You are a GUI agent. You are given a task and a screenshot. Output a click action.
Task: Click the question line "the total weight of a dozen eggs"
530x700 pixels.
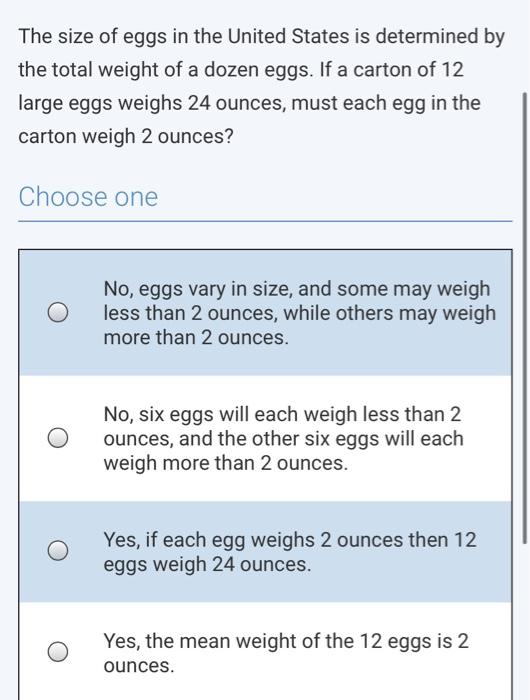(241, 70)
